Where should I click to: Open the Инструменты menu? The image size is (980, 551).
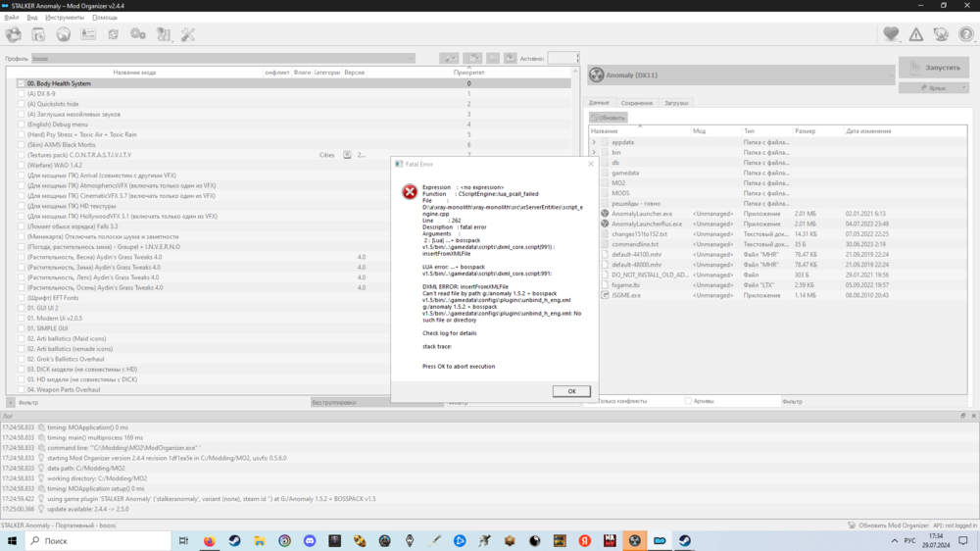65,18
